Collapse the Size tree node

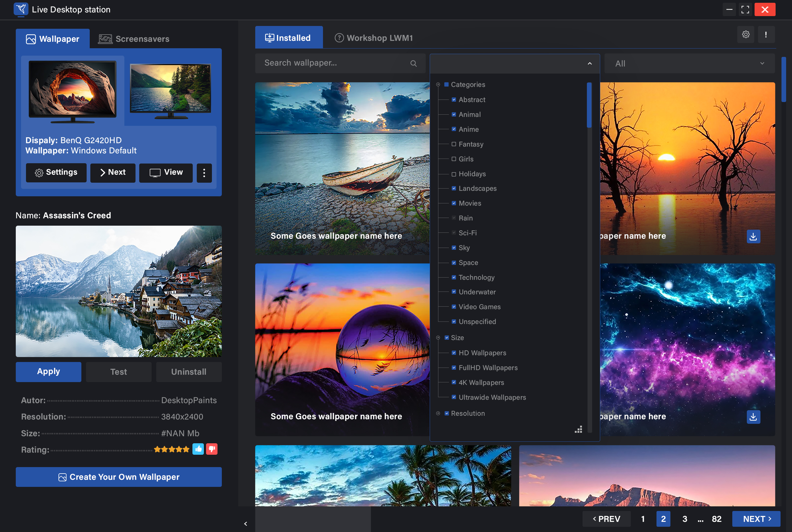(438, 338)
